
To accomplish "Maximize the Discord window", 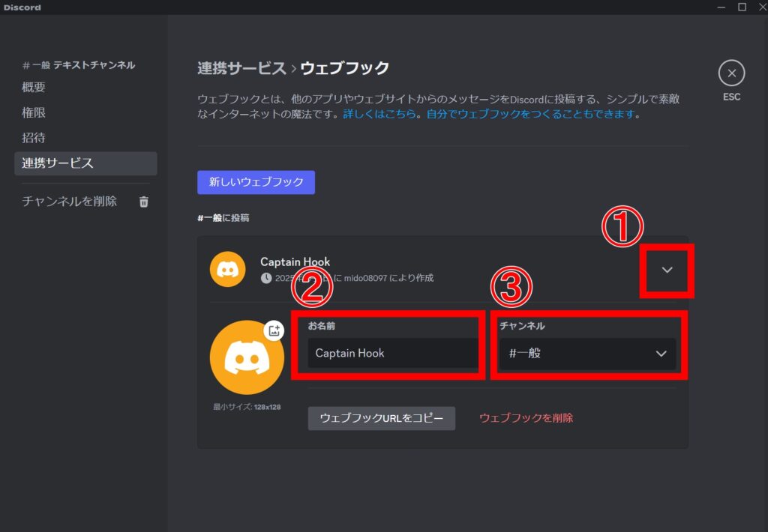I will [742, 7].
